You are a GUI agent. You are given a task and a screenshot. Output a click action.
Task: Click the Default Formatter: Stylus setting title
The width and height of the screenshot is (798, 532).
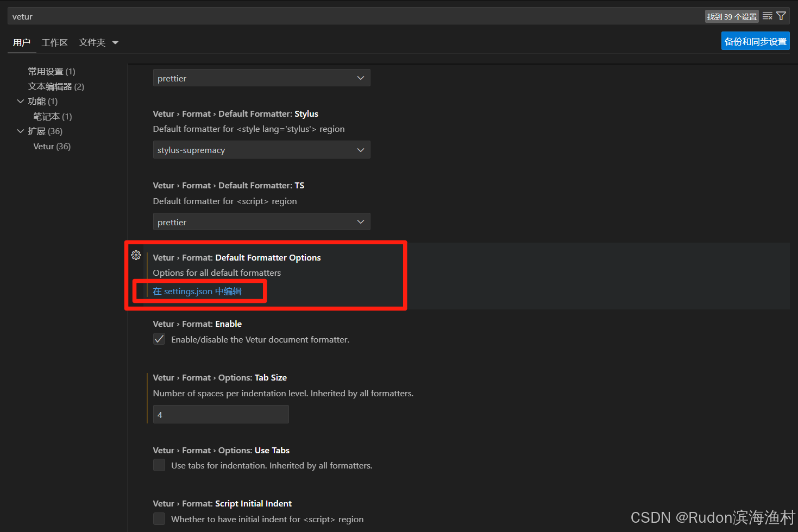(x=235, y=114)
